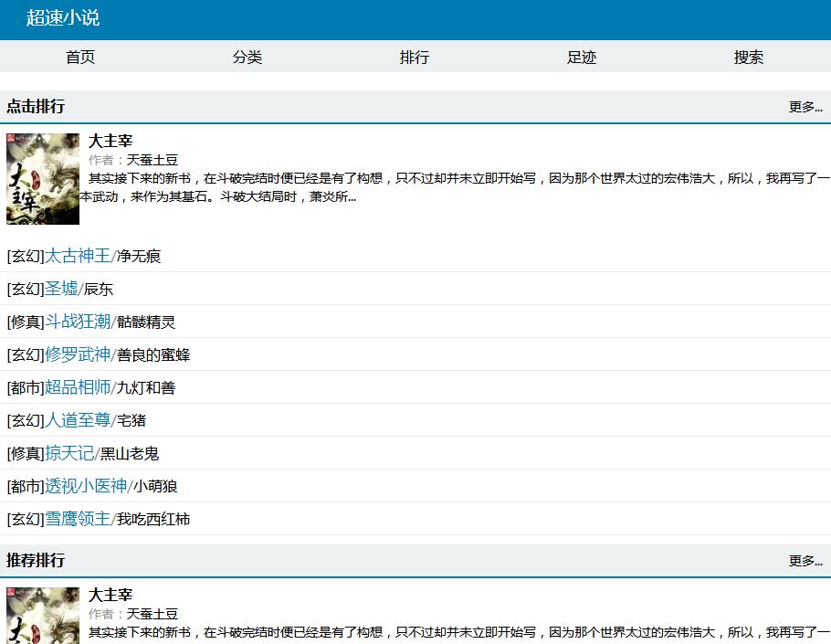The width and height of the screenshot is (831, 644).
Task: Open the novel 太古神王
Action: pyautogui.click(x=80, y=257)
